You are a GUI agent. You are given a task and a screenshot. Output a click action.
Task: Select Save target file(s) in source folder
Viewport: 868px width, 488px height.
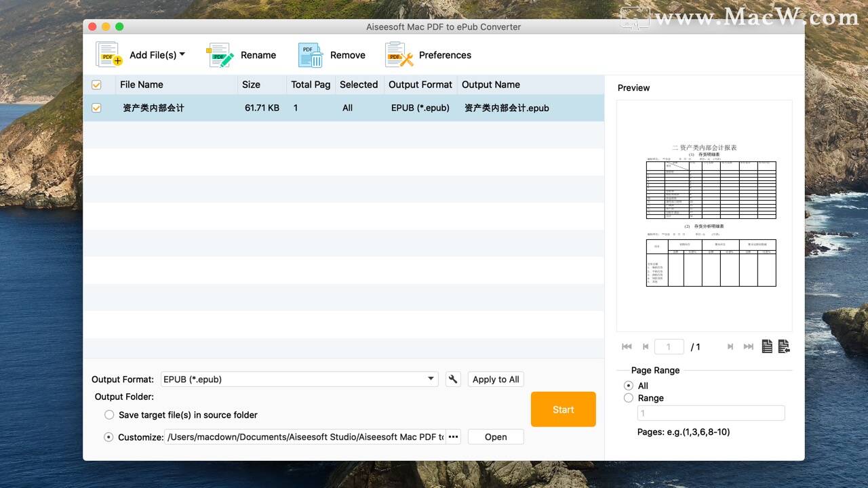(109, 415)
